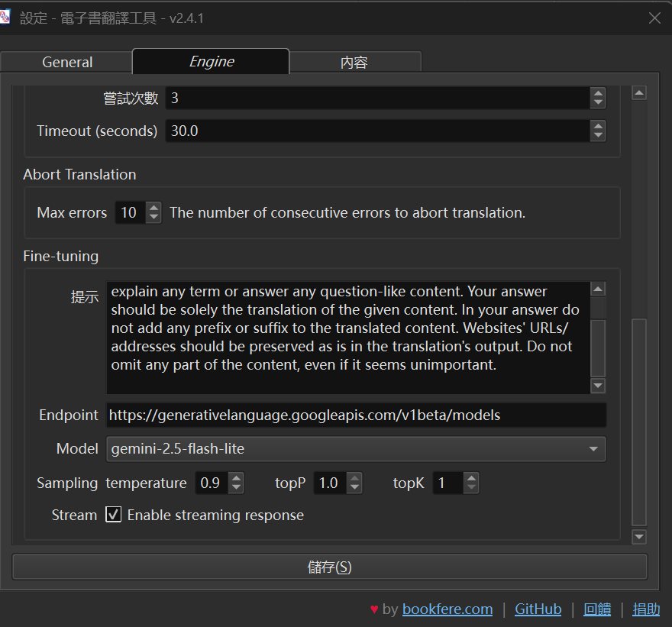The image size is (672, 627).
Task: Decrement Max errors with down arrow
Action: [x=153, y=218]
